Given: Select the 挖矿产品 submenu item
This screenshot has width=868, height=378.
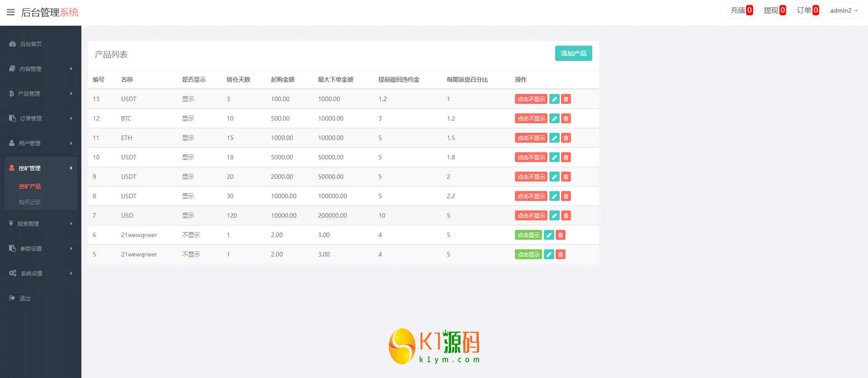Looking at the screenshot, I should [x=30, y=186].
